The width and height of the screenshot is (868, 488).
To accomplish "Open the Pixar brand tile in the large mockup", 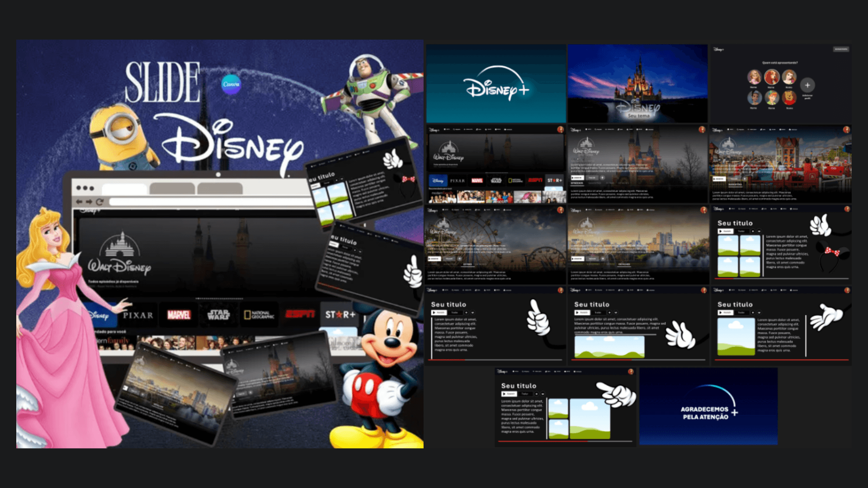I will click(x=138, y=315).
